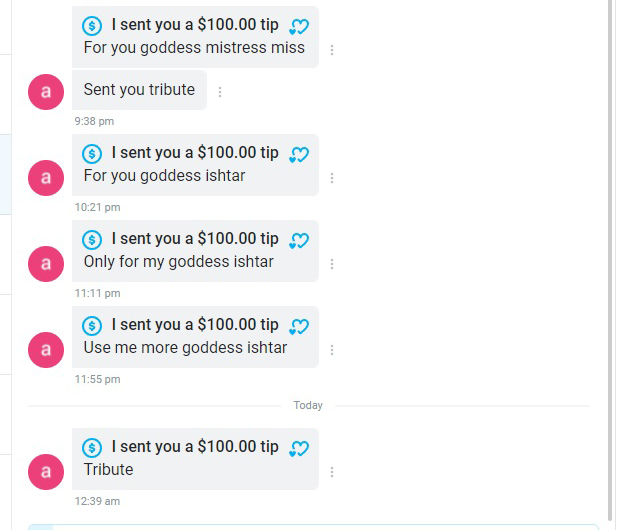Open three-dot menu for 'Use me more goddess ishtar'
Viewport: 634px width, 530px height.
click(x=332, y=350)
